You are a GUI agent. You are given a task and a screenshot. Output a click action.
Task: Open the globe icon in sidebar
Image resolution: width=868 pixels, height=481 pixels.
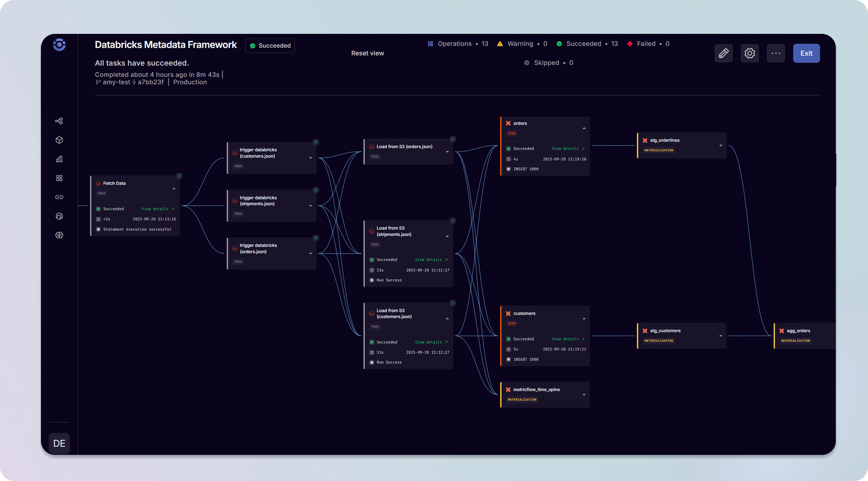point(59,216)
